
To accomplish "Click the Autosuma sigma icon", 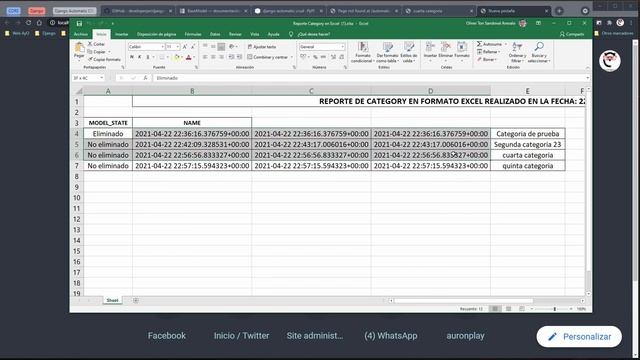I will pos(480,44).
